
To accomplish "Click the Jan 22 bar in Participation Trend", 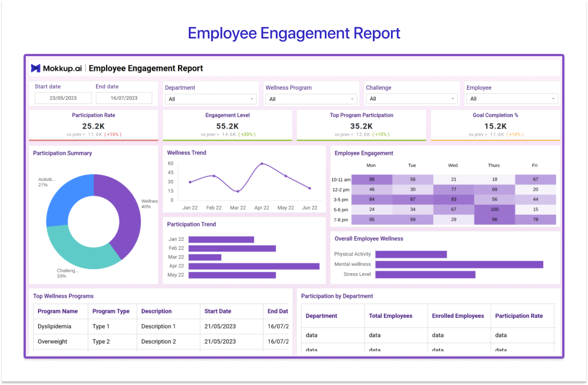I will click(x=221, y=240).
